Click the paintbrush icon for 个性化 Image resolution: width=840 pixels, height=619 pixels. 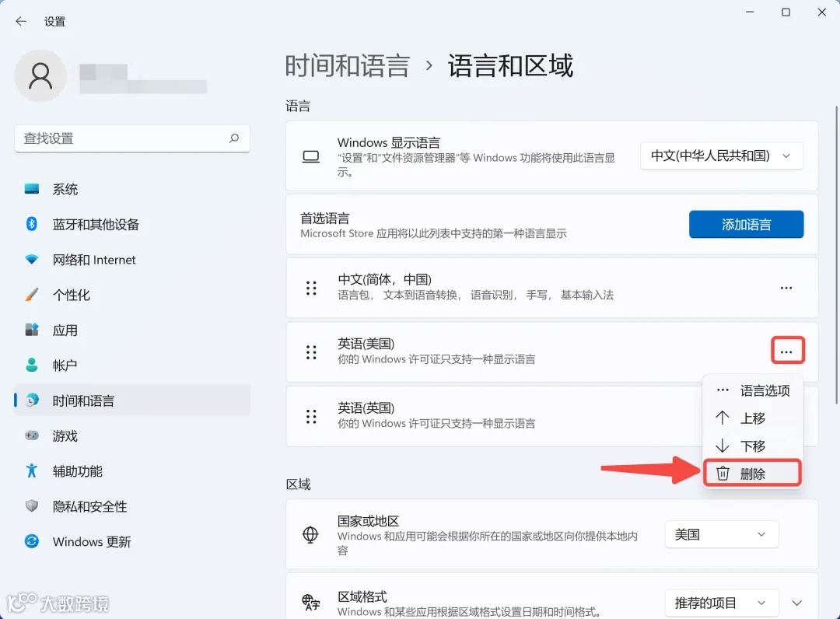[x=32, y=295]
